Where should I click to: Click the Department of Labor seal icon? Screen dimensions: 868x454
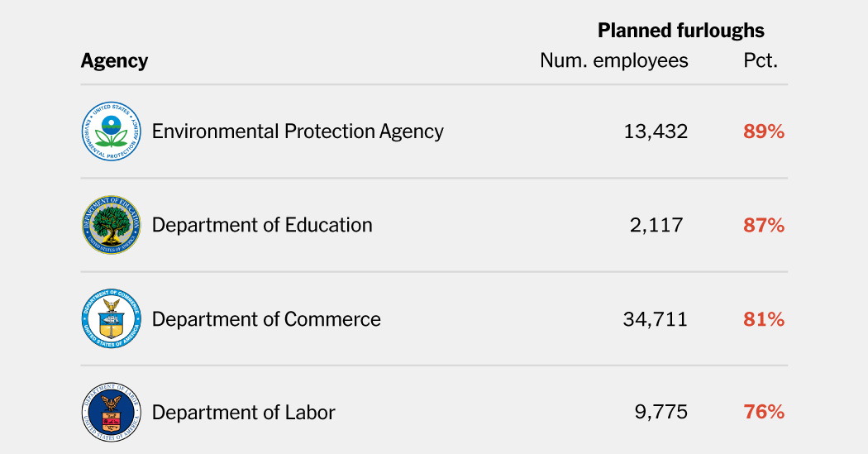[111, 412]
